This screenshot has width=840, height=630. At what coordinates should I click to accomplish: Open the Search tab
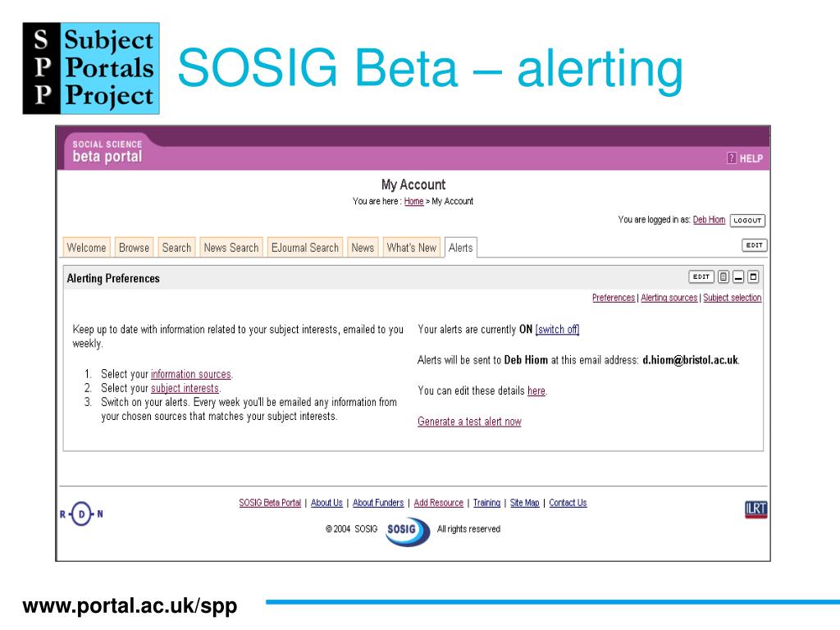176,248
